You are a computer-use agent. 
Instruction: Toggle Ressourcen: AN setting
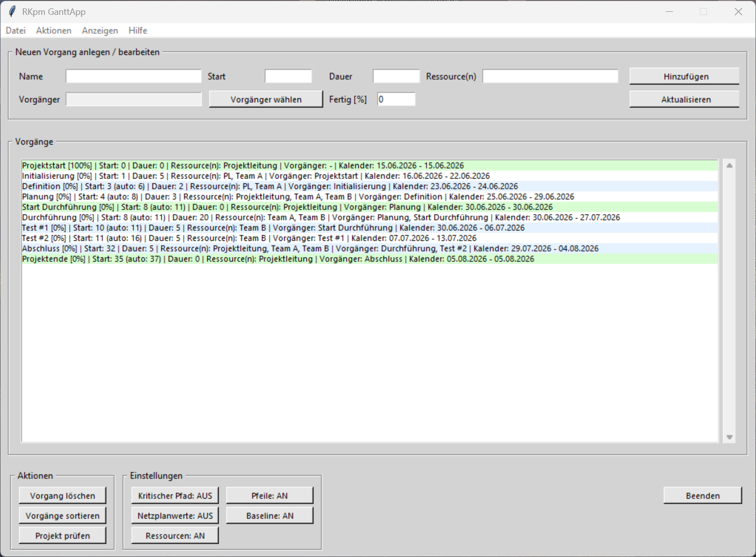coord(175,536)
